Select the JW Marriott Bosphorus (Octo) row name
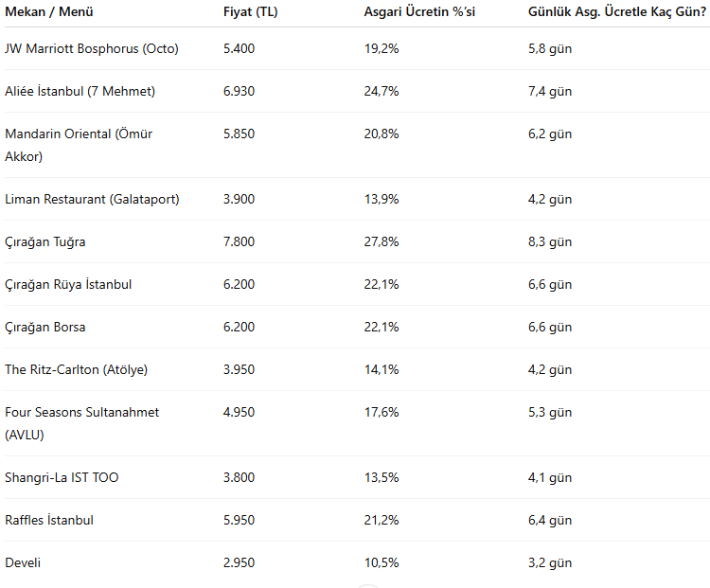Image resolution: width=710 pixels, height=588 pixels. (92, 48)
